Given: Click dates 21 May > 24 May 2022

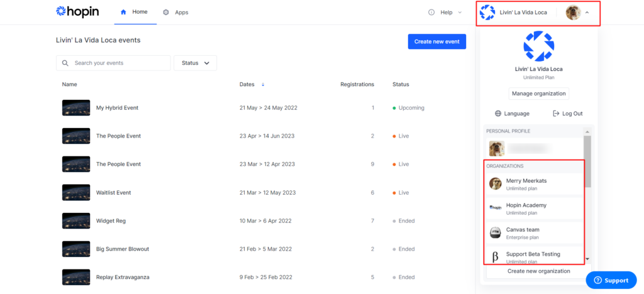Looking at the screenshot, I should 268,108.
